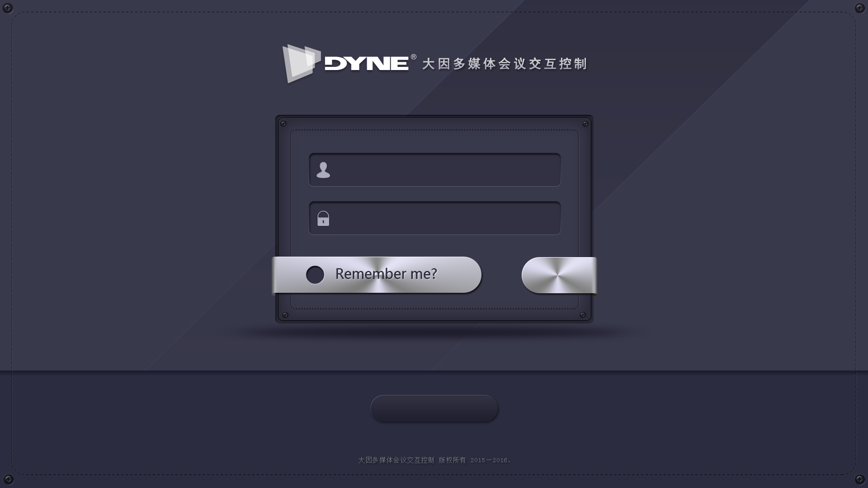Click the screw at screen's top-left corner
868x488 pixels.
coord(8,8)
